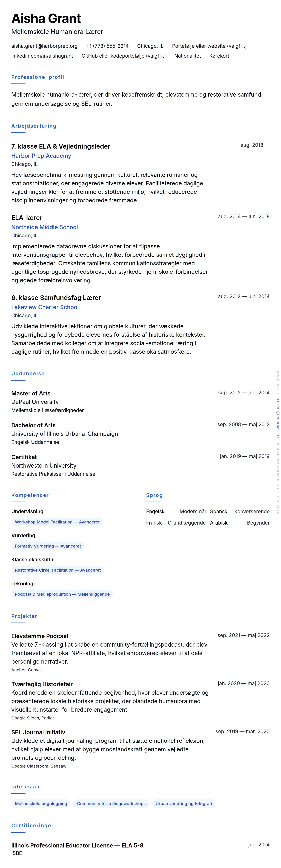Viewport: 281px width, 868px height.
Task: Open the linkedin.com/in/aishagrant profile link
Action: point(42,56)
